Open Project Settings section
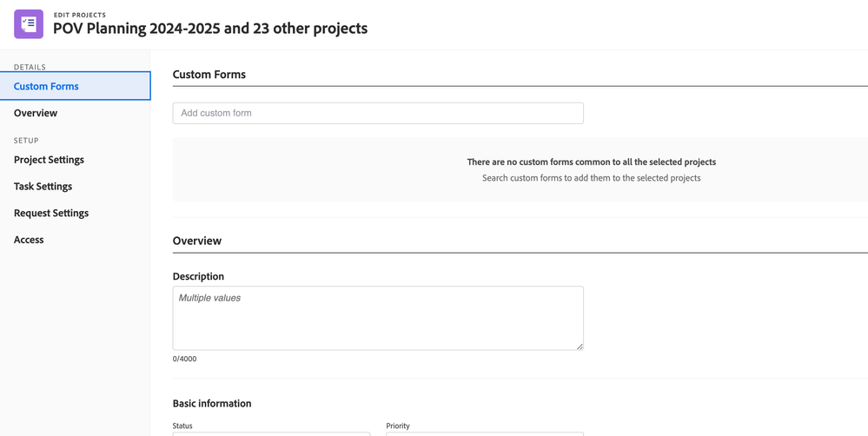The height and width of the screenshot is (436, 868). click(x=49, y=160)
